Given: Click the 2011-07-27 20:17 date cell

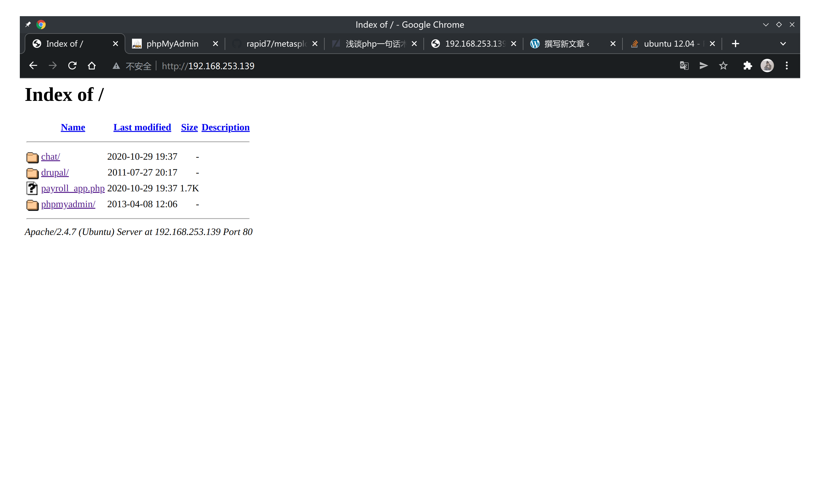Looking at the screenshot, I should pyautogui.click(x=142, y=172).
